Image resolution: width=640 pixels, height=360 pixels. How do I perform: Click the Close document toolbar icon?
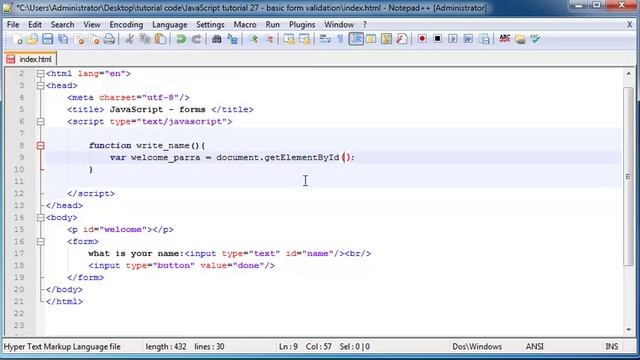[80, 39]
